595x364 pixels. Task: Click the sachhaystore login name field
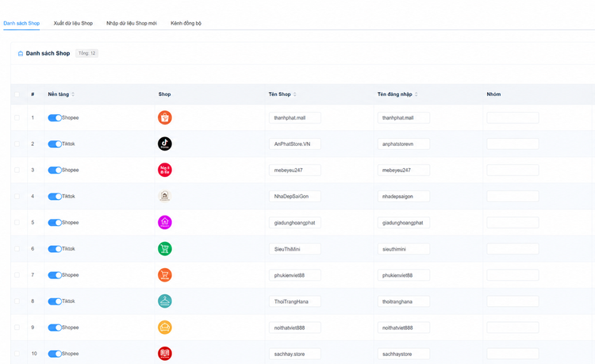pyautogui.click(x=403, y=354)
